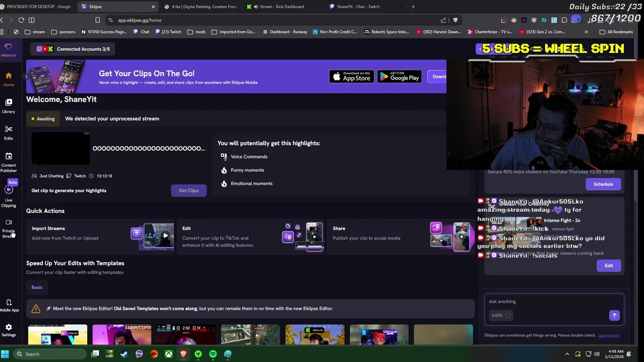Switch to the Stream - Kick Dashboard tab

[x=281, y=7]
